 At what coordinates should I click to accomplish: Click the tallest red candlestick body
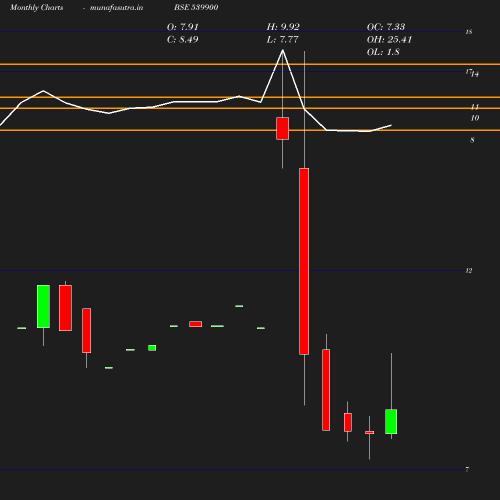tap(304, 261)
